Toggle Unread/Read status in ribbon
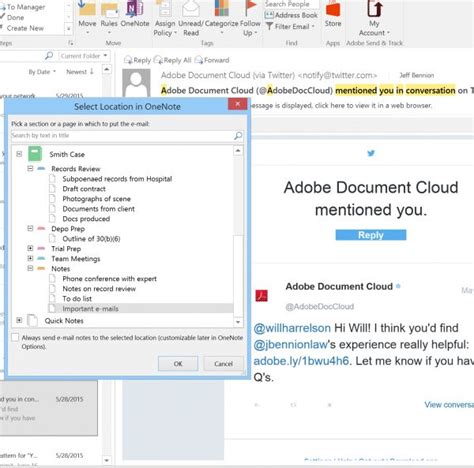This screenshot has height=468, width=474. pyautogui.click(x=191, y=18)
